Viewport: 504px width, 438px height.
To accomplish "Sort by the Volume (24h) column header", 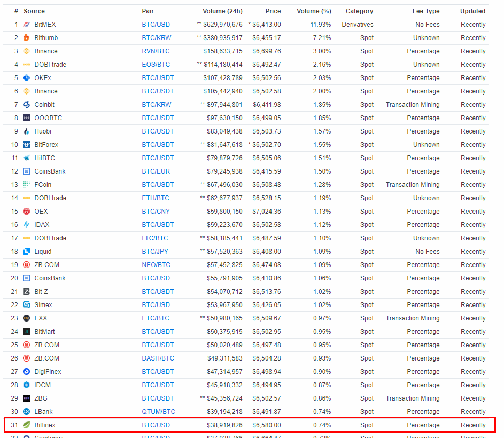I will tap(222, 11).
